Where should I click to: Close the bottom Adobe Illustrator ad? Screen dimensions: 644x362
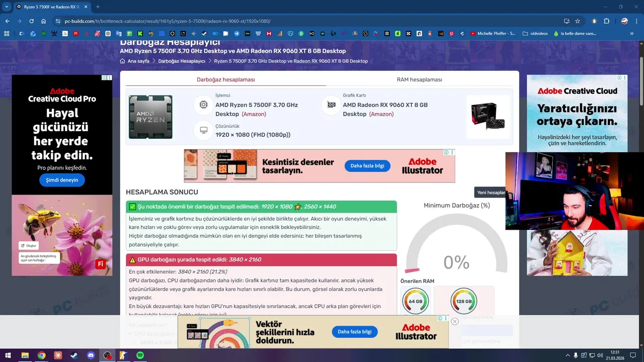(454, 321)
